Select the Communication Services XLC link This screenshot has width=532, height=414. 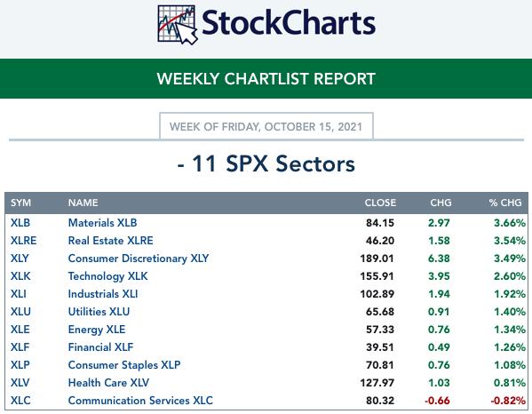[140, 400]
